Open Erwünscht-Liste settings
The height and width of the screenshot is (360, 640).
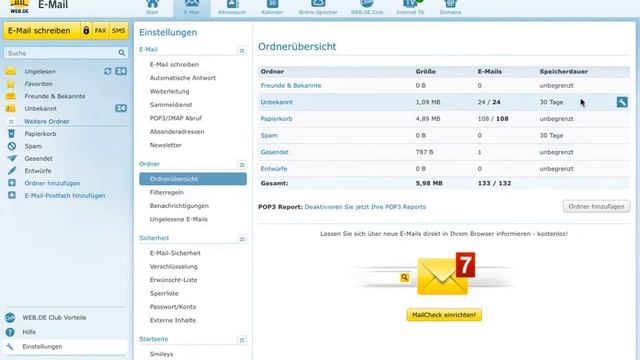pos(173,280)
